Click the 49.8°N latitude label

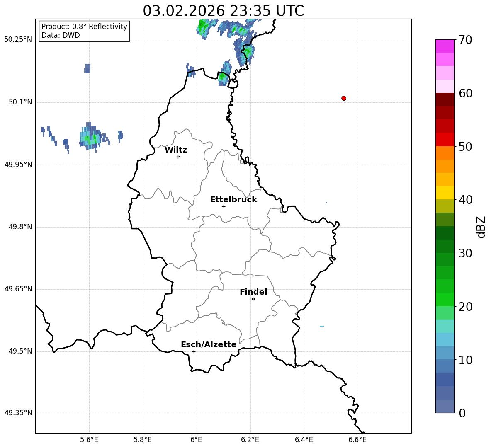(x=20, y=227)
